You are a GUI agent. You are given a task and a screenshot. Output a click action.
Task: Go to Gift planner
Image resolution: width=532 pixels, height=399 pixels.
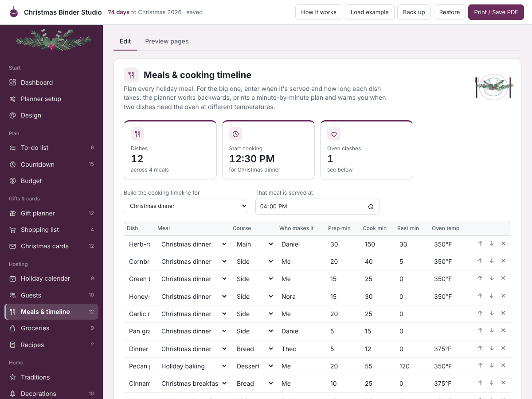[x=51, y=213]
